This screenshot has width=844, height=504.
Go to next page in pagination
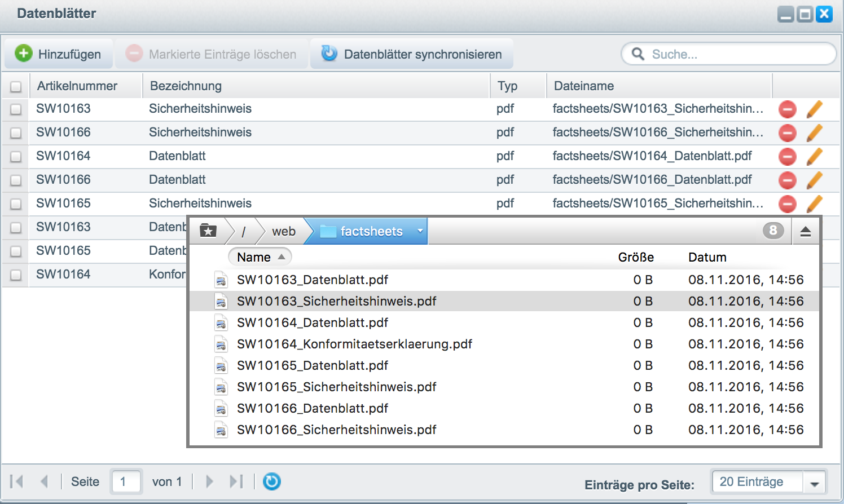[x=209, y=481]
